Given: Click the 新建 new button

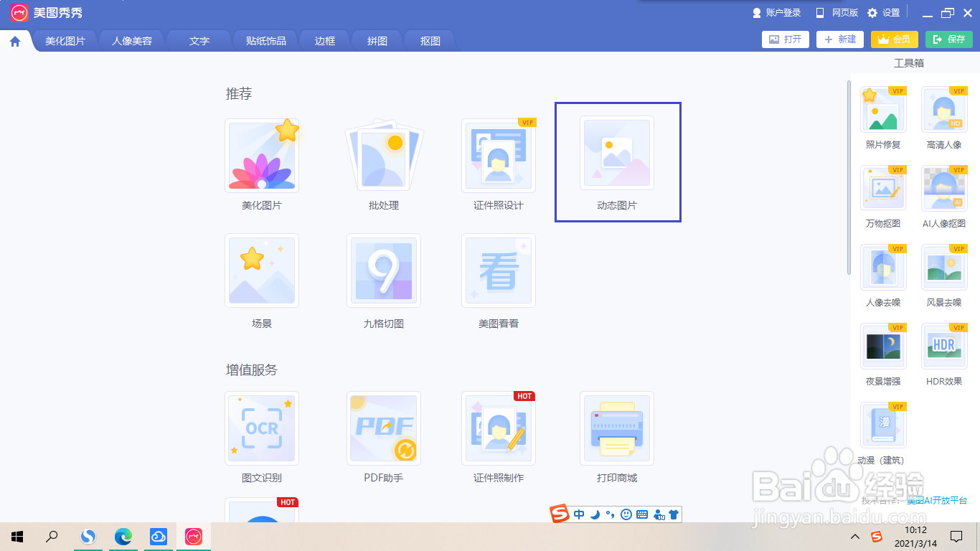Looking at the screenshot, I should pyautogui.click(x=840, y=39).
